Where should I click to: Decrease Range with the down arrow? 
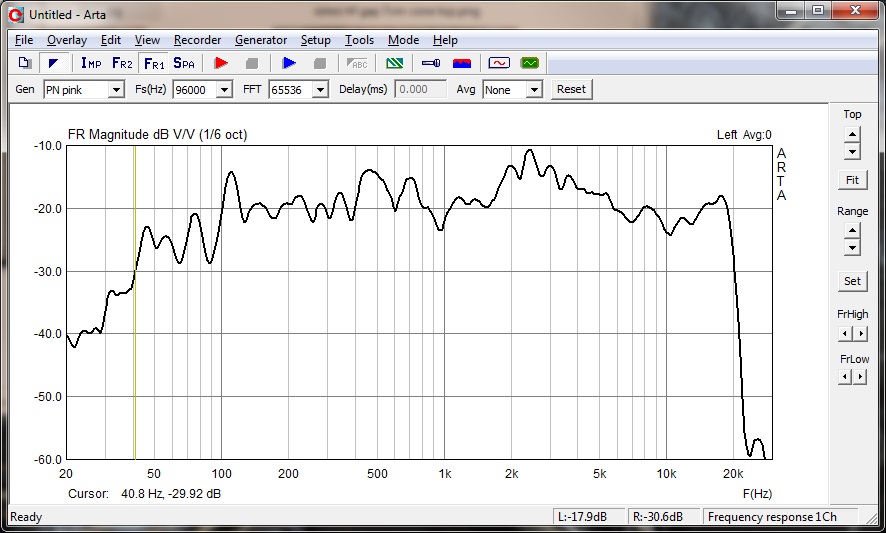pos(852,248)
